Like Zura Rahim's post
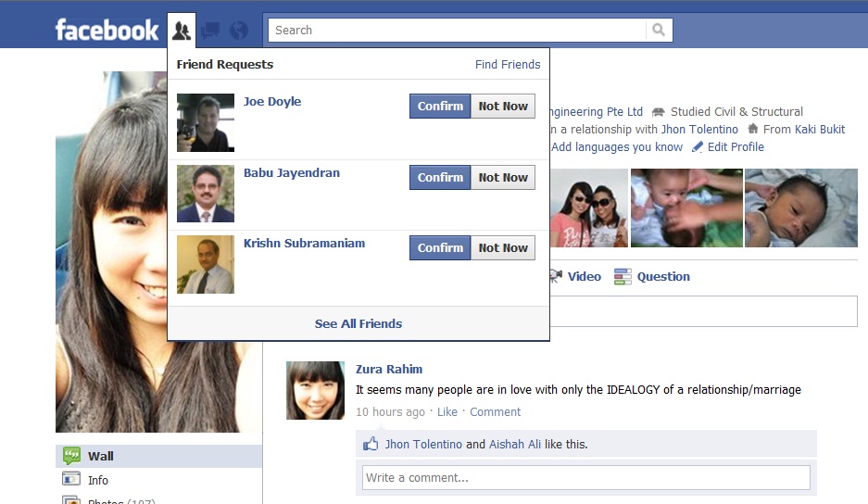Viewport: 868px width, 504px height. point(447,411)
